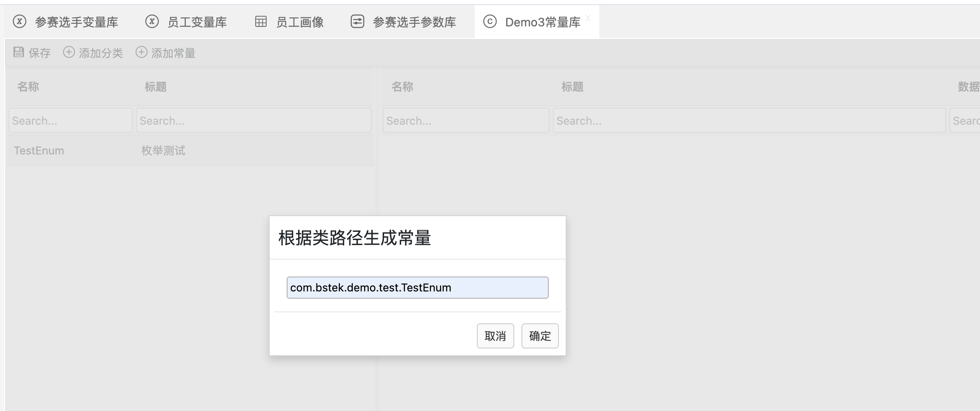Viewport: 980px width, 411px height.
Task: Switch to the 员工画像 tab
Action: [299, 22]
